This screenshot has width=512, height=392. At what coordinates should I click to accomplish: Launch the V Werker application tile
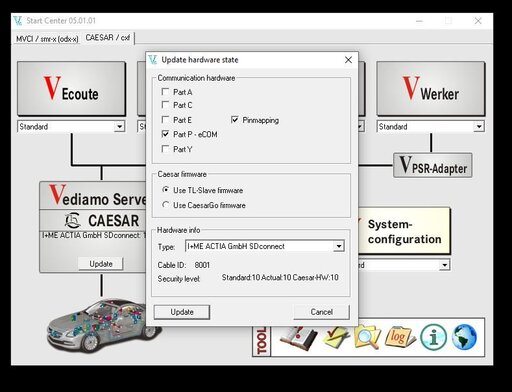click(x=431, y=89)
